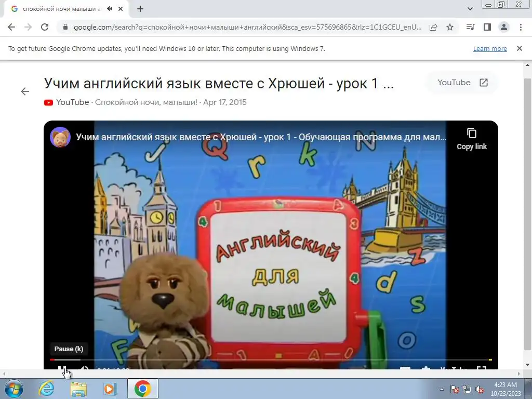
Task: Copy the video link
Action: [472, 139]
